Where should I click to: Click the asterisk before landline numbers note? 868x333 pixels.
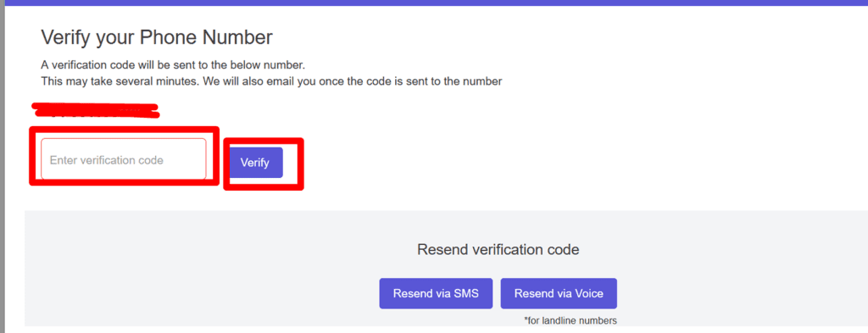click(x=526, y=319)
